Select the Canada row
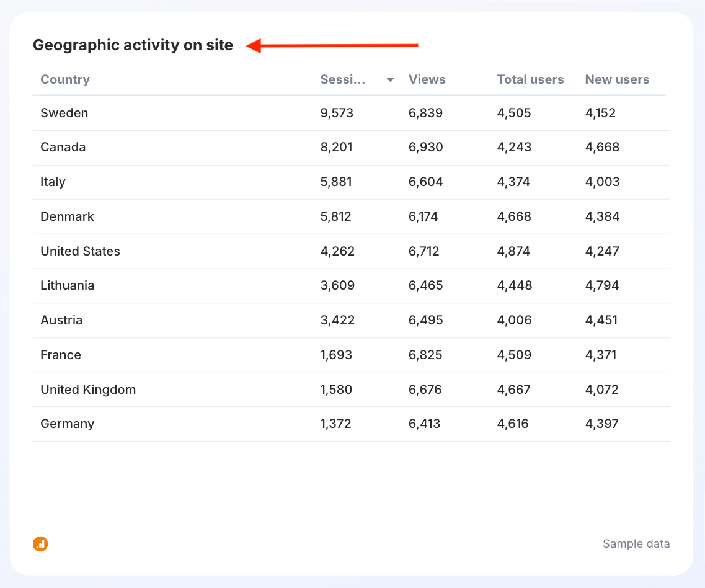 63,147
